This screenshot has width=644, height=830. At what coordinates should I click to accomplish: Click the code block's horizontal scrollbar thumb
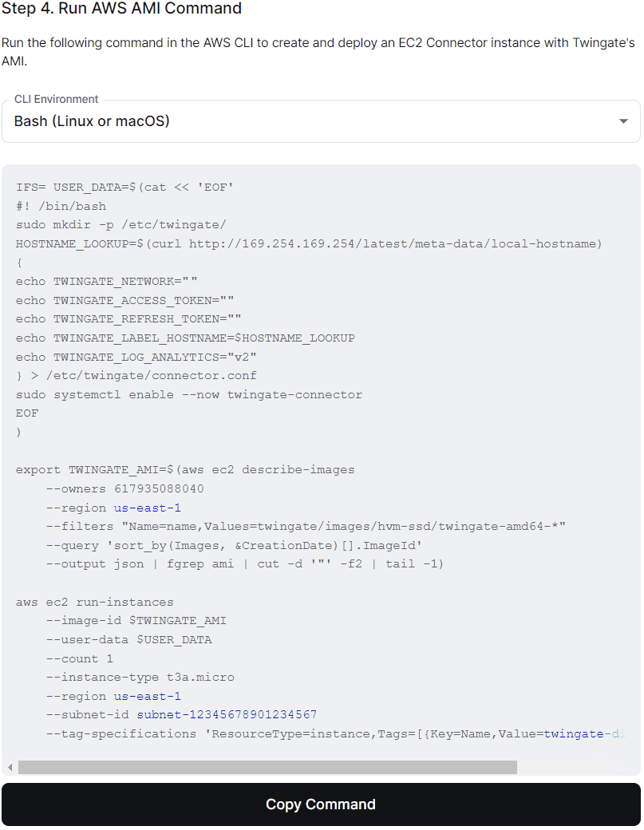pyautogui.click(x=267, y=767)
